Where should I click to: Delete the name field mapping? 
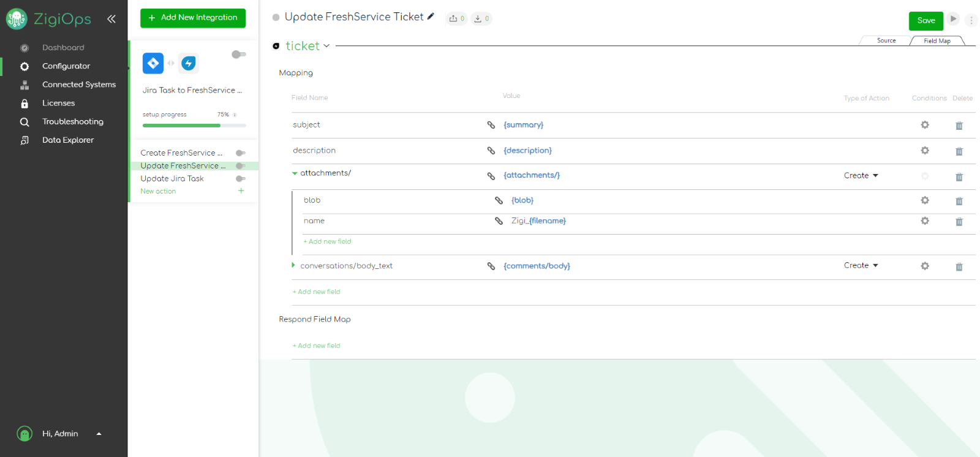[959, 222]
